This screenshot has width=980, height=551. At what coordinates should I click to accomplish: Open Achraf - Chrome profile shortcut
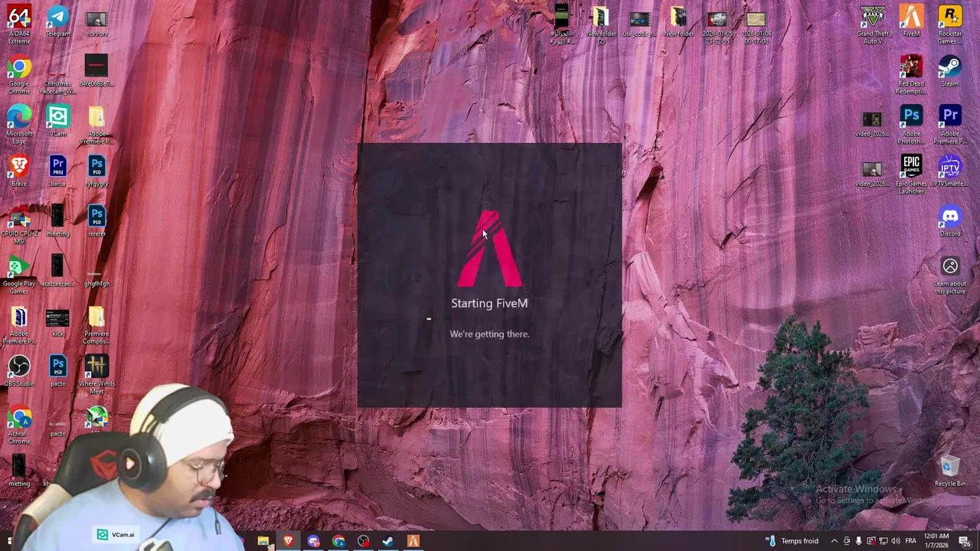tap(19, 425)
